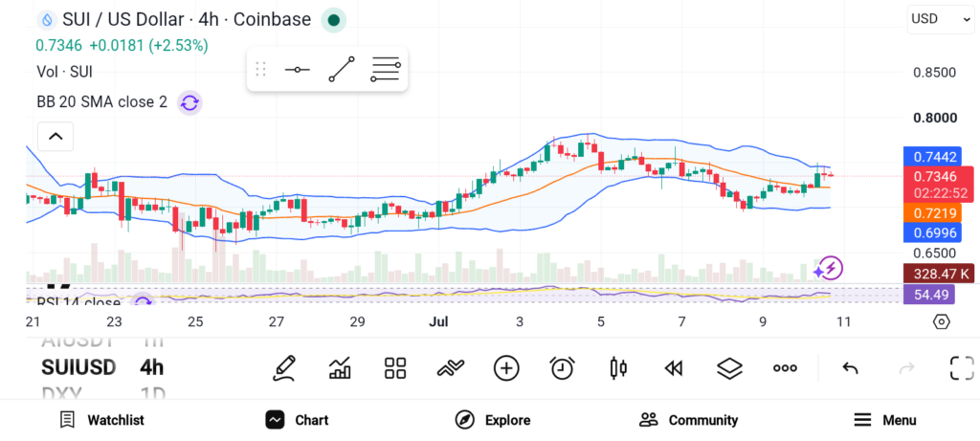Screen dimensions: 980x441
Task: Open the Menu tab
Action: [x=885, y=420]
